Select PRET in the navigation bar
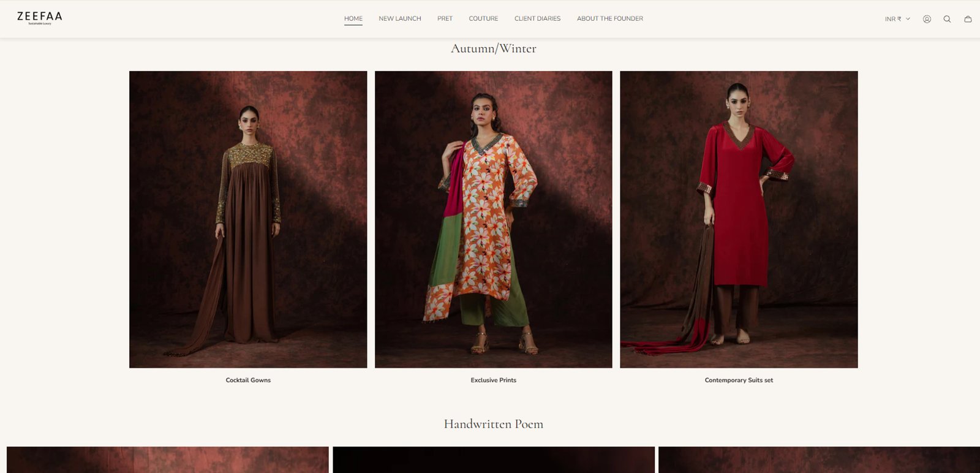The width and height of the screenshot is (980, 473). coord(445,18)
